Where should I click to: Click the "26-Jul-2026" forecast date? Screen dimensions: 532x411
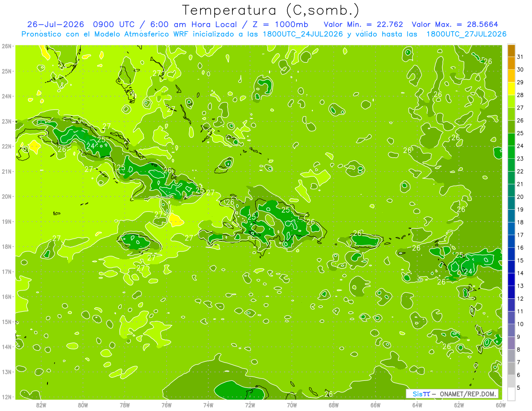pyautogui.click(x=55, y=24)
